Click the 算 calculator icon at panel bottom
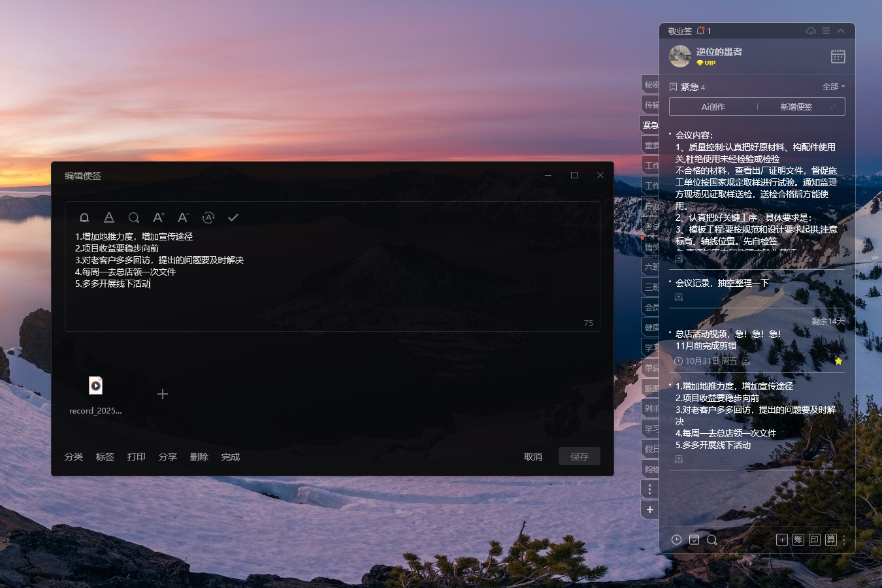Viewport: 882px width, 588px height. pyautogui.click(x=830, y=540)
